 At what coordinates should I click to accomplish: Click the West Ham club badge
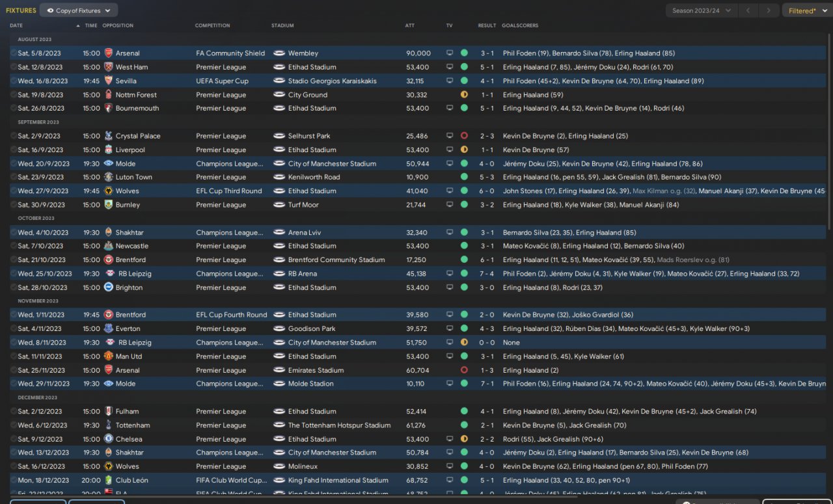[x=108, y=67]
